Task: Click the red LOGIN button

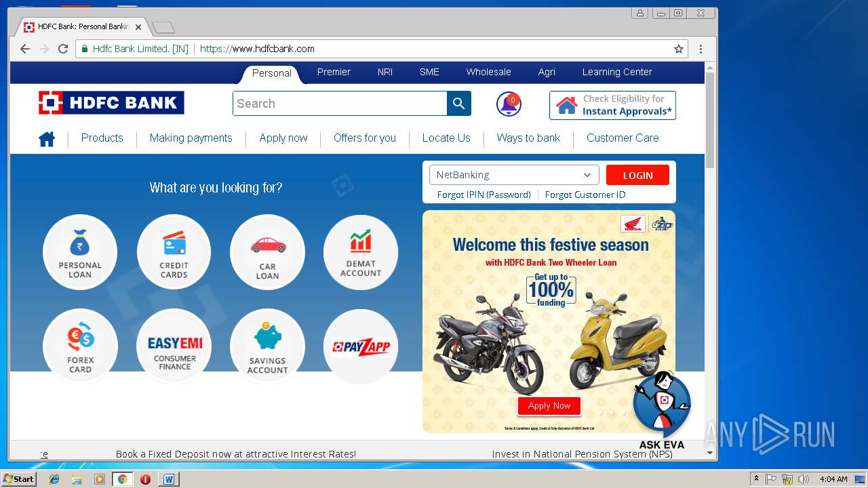Action: click(637, 175)
